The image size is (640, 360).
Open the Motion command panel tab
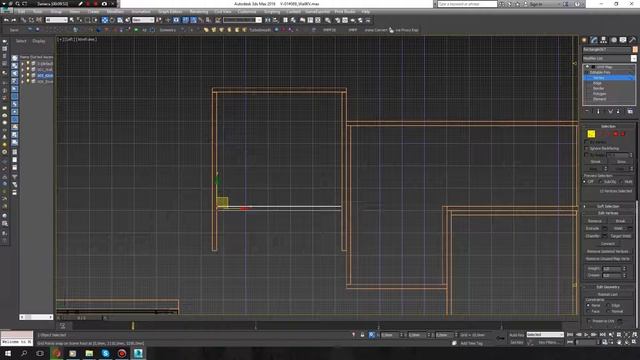[613, 40]
